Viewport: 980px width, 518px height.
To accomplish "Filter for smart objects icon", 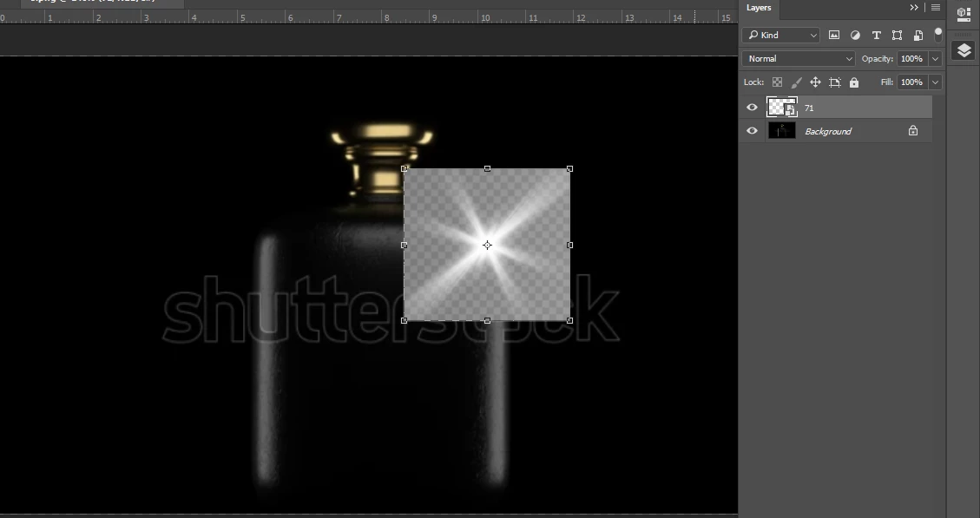I will pos(918,35).
